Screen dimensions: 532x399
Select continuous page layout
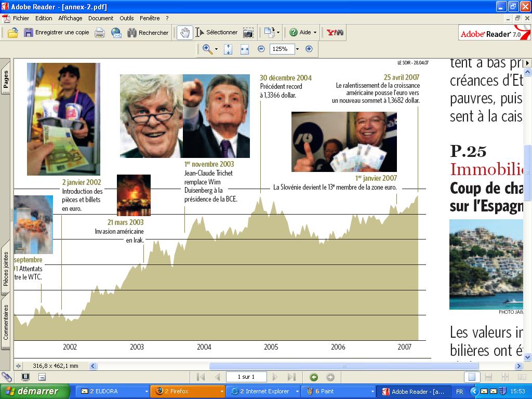tap(488, 377)
